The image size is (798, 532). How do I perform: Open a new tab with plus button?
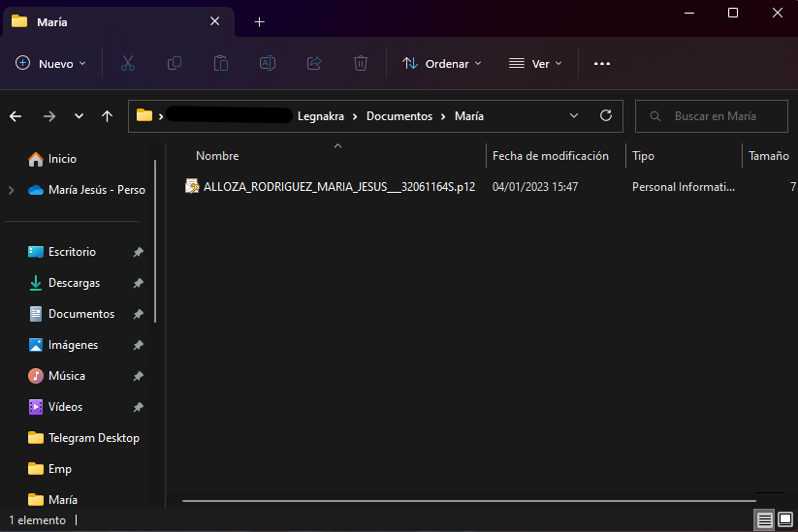(260, 21)
